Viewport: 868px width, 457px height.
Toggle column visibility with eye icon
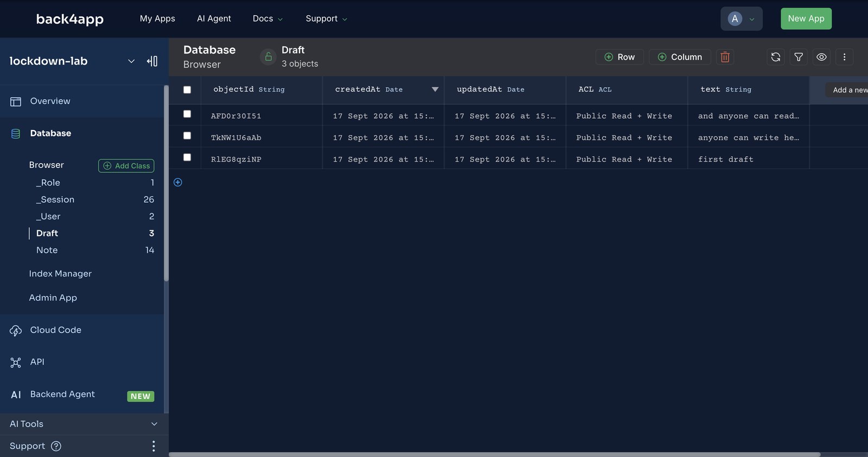click(821, 57)
